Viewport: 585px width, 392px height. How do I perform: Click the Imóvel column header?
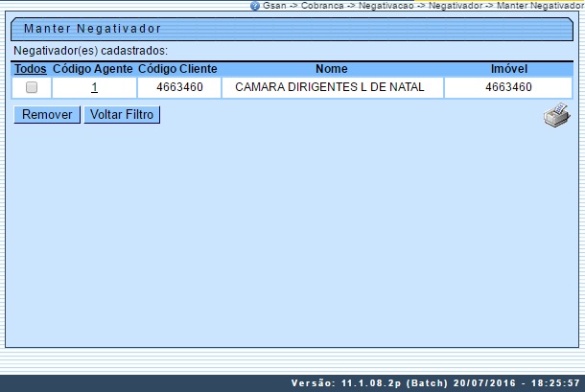[x=509, y=69]
